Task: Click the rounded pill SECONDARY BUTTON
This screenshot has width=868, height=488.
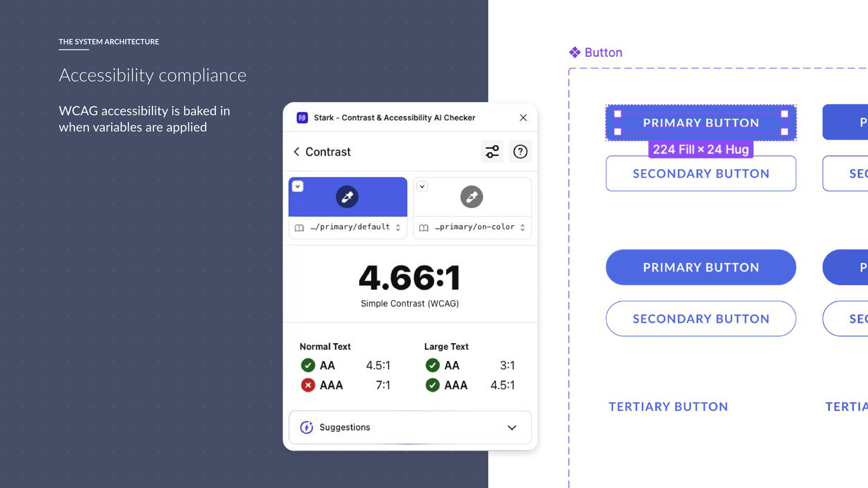Action: [701, 319]
